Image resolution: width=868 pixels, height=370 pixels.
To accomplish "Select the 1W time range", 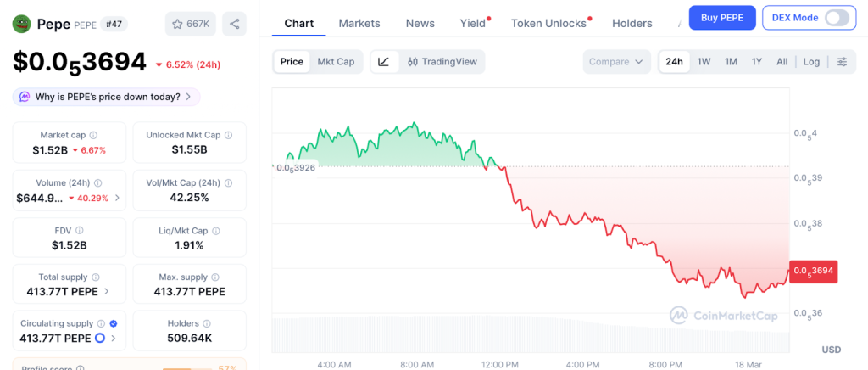I will (704, 62).
